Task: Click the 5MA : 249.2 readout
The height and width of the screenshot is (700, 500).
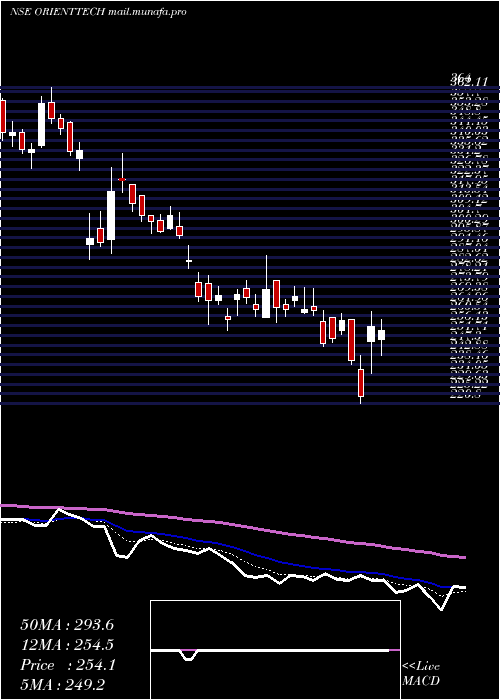Action: click(62, 685)
